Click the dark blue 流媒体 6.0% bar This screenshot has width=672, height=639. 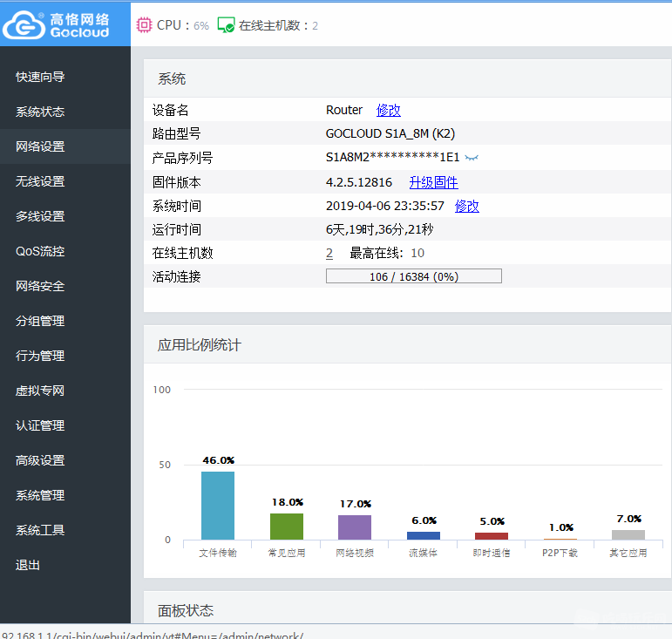[x=424, y=535]
